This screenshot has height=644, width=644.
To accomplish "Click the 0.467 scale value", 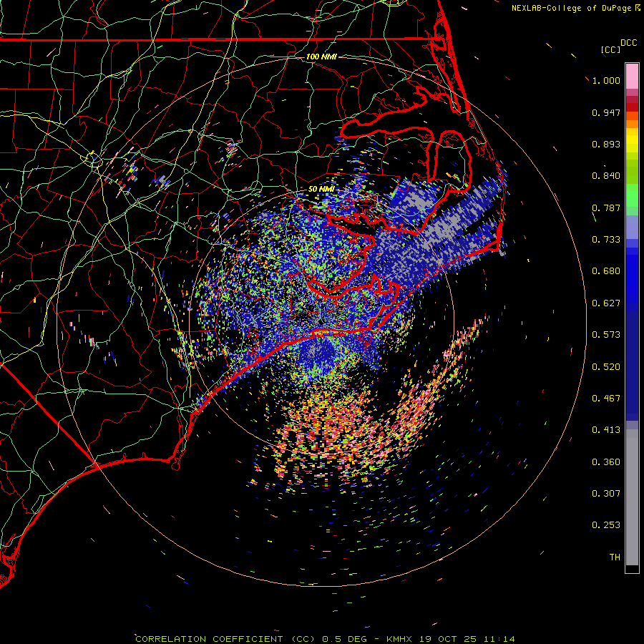I will coord(606,399).
